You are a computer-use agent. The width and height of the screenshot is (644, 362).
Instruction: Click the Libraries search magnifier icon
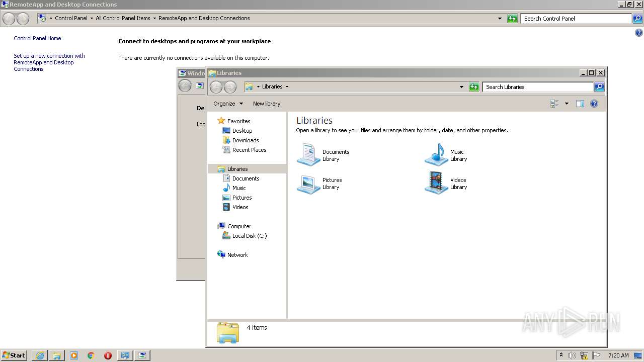pyautogui.click(x=599, y=87)
